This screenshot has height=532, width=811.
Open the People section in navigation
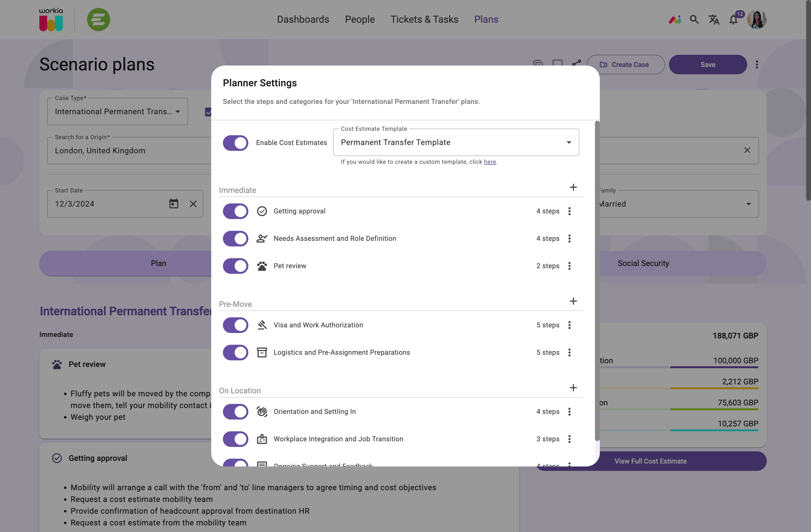[360, 19]
